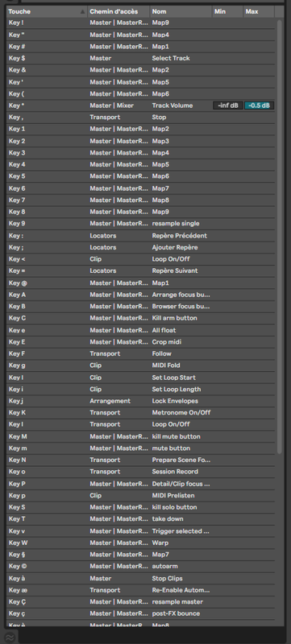
Task: Select the Lock Envelopes mapping
Action: (x=175, y=401)
